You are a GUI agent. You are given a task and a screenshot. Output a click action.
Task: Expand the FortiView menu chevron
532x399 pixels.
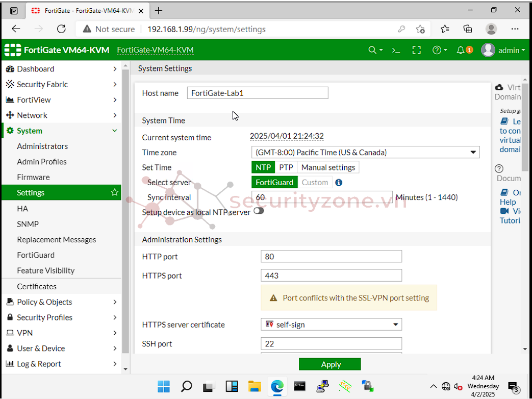pos(115,100)
